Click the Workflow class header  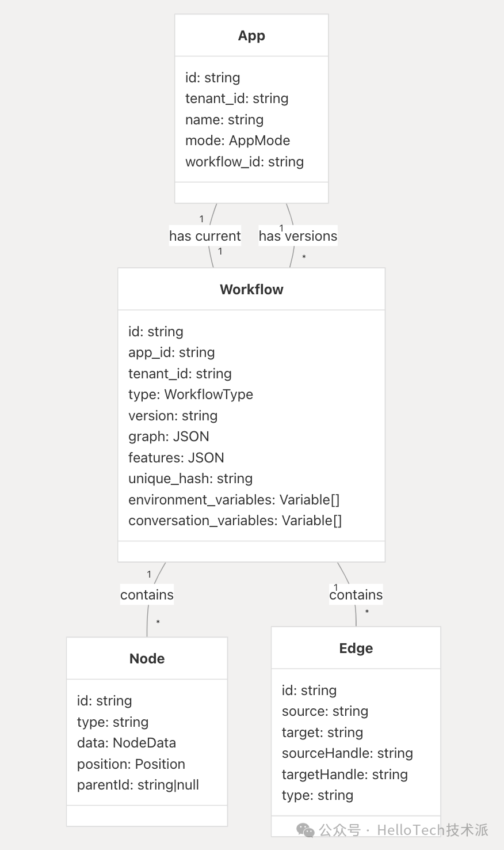pyautogui.click(x=251, y=289)
